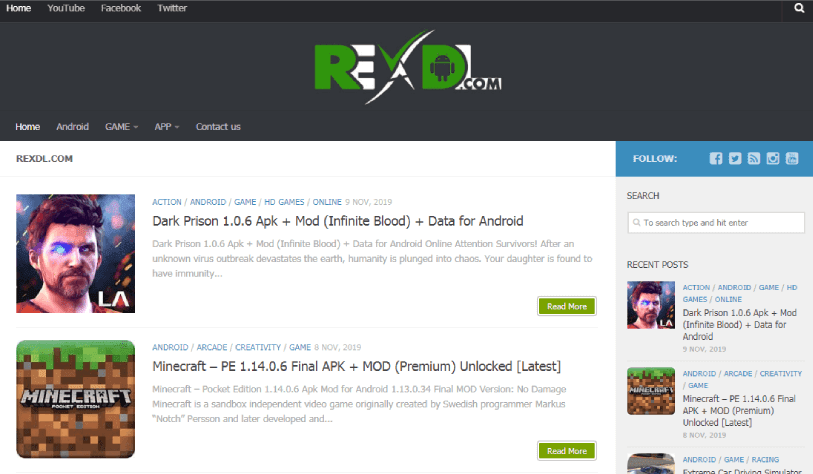Image resolution: width=813 pixels, height=474 pixels.
Task: Click the RECENT POSTS heading
Action: [x=657, y=265]
